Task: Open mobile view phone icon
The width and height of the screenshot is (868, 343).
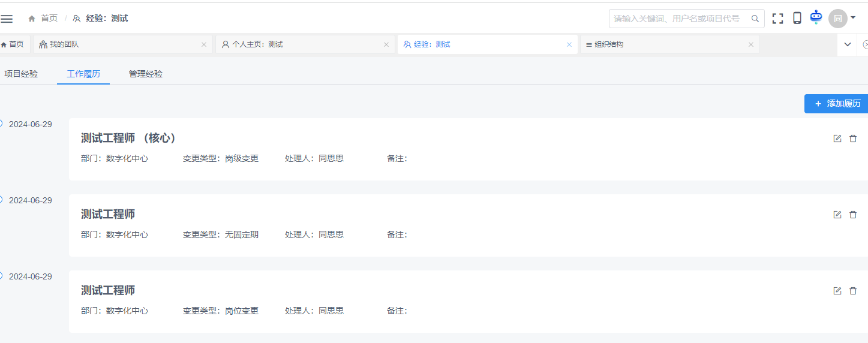Action: tap(797, 19)
